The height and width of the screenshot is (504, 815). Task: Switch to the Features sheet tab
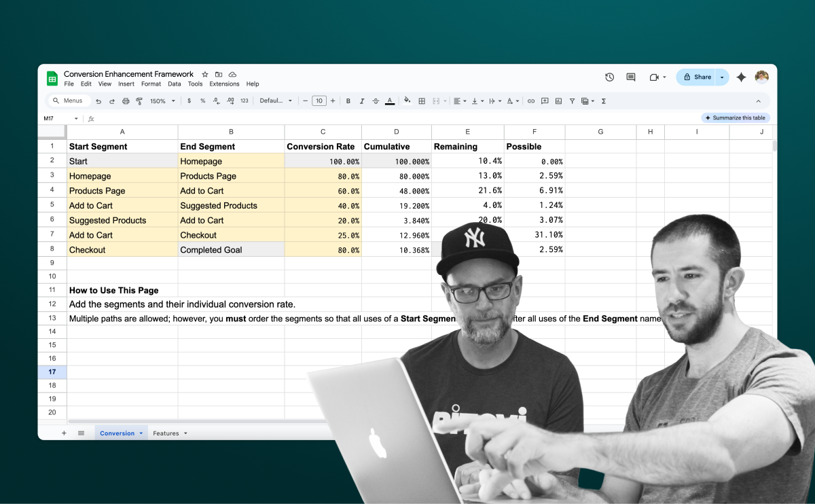165,433
